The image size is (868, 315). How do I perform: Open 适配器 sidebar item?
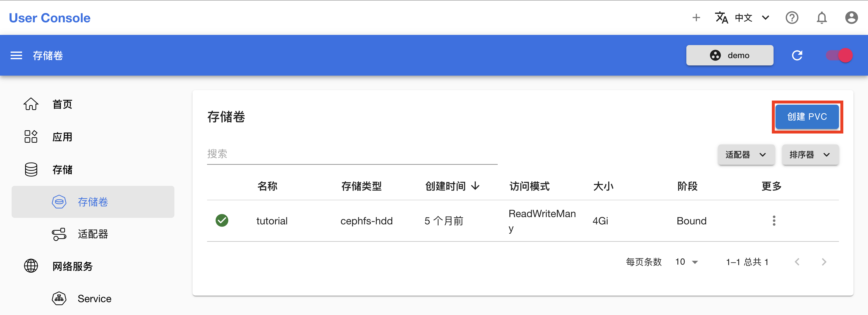(93, 234)
